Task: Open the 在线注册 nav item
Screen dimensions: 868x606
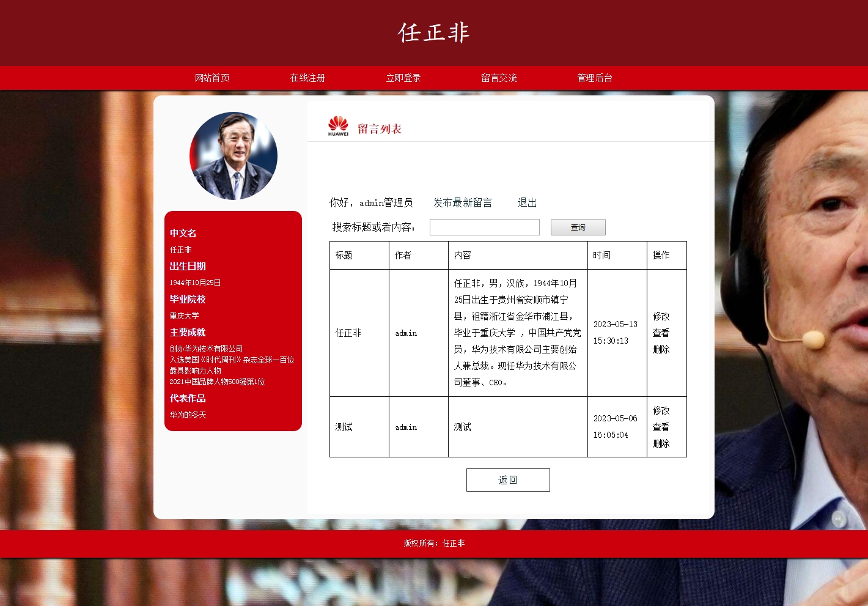Action: click(307, 78)
